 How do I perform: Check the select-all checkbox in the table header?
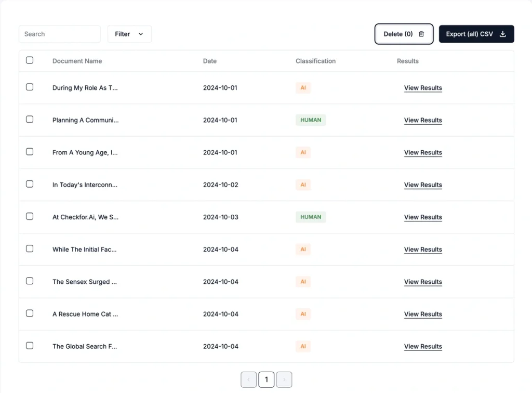[30, 60]
